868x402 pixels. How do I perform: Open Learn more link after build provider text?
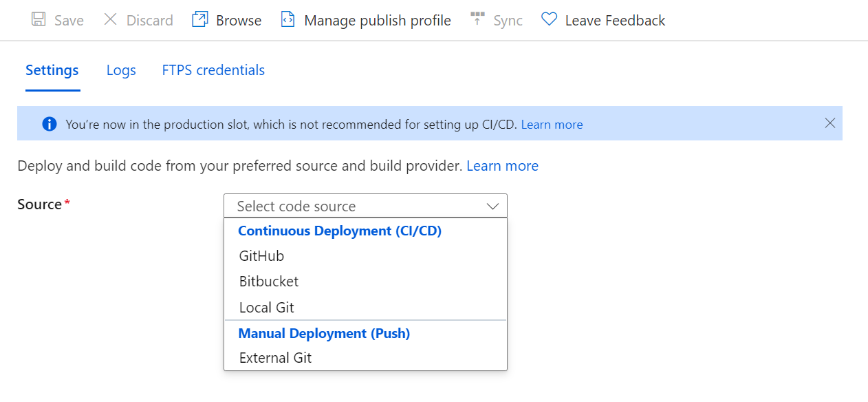pyautogui.click(x=502, y=166)
